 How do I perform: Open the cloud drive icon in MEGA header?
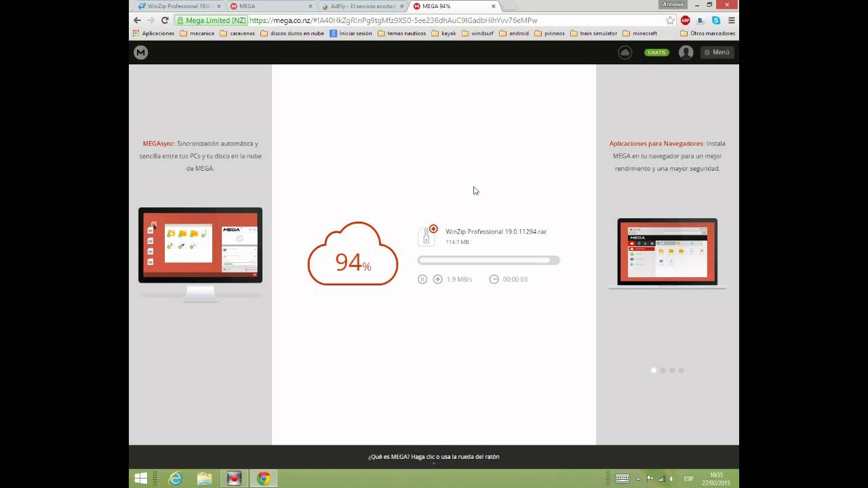tap(625, 52)
